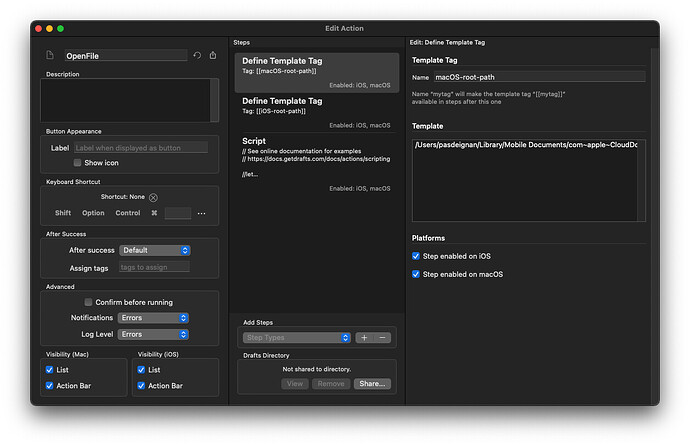Clear the keyboard shortcut with the X icon
The width and height of the screenshot is (690, 446).
click(x=153, y=197)
